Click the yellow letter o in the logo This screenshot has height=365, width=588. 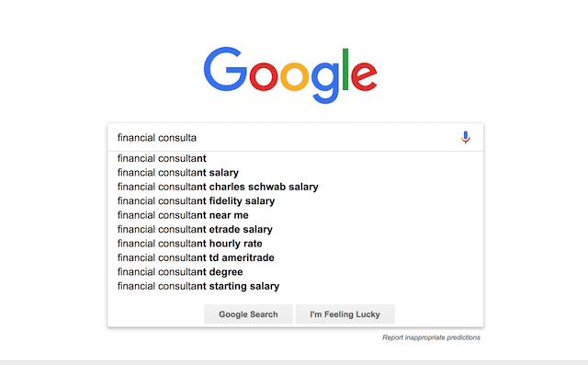pos(295,77)
